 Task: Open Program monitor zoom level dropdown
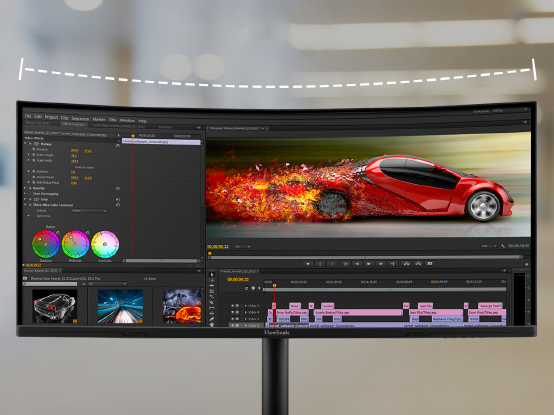243,247
